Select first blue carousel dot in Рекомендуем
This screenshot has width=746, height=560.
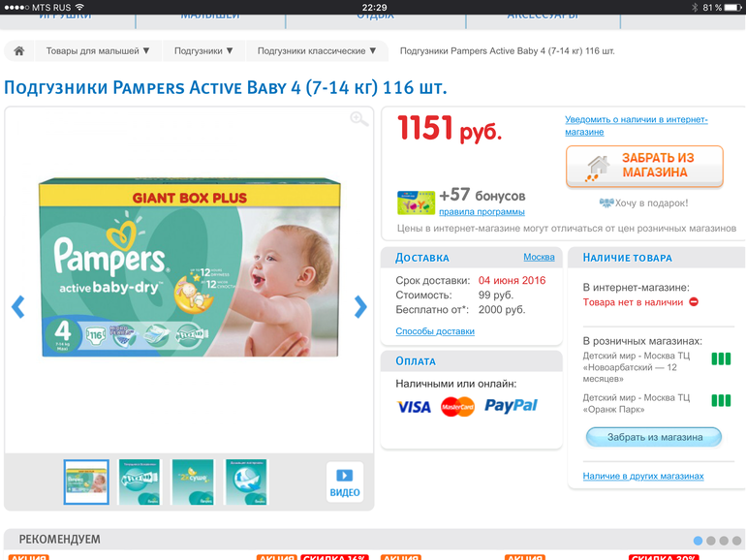click(698, 541)
